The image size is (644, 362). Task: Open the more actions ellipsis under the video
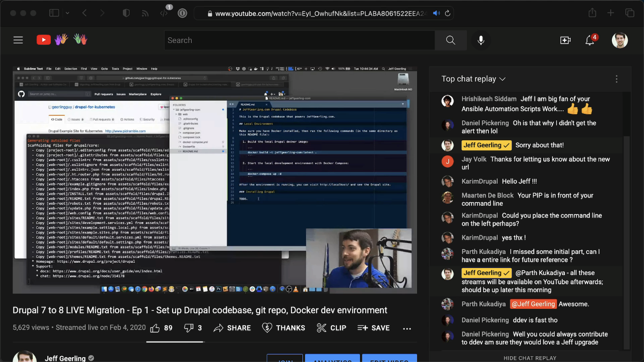point(407,328)
